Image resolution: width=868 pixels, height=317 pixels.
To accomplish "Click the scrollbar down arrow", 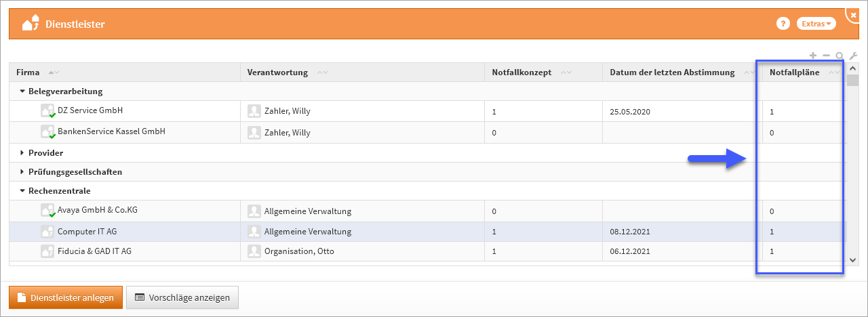I will [x=853, y=259].
